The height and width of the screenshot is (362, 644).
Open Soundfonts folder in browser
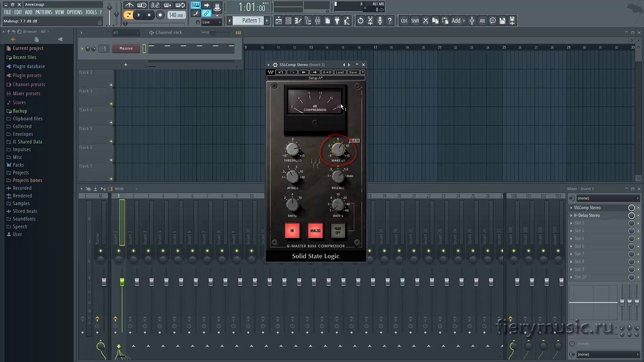[24, 219]
